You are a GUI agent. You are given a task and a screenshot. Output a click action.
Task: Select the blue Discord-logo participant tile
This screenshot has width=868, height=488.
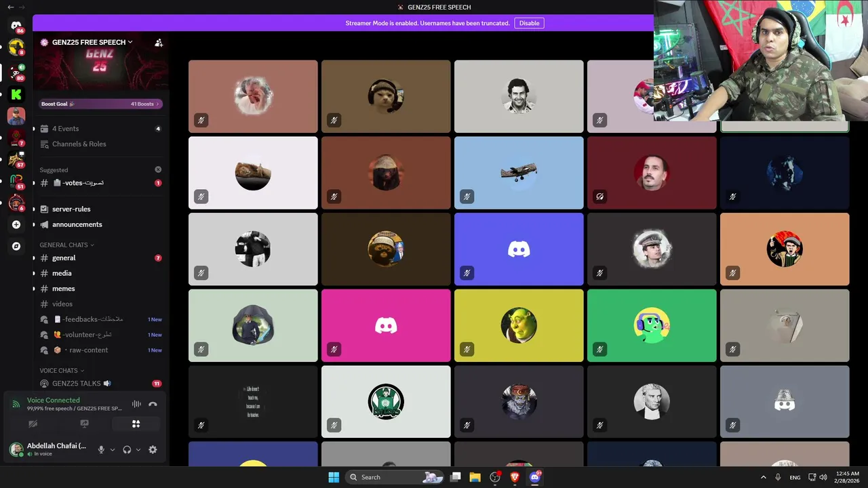coord(519,249)
